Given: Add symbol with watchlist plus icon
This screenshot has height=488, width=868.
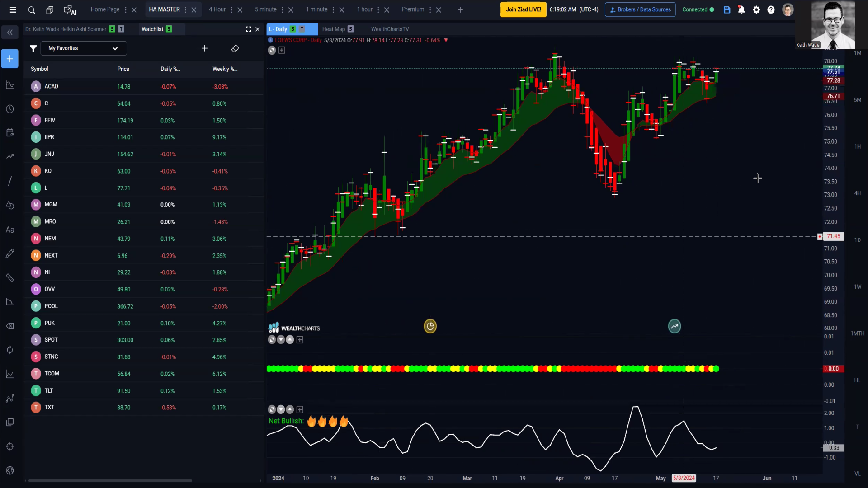Looking at the screenshot, I should click(x=204, y=48).
